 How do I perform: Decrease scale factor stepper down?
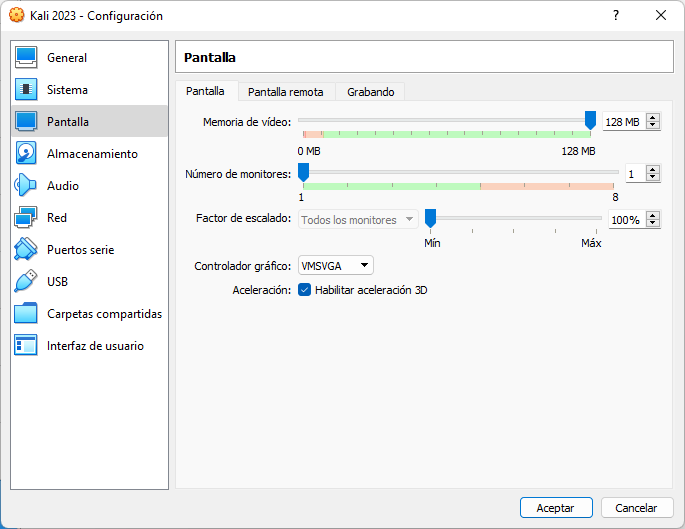click(653, 223)
